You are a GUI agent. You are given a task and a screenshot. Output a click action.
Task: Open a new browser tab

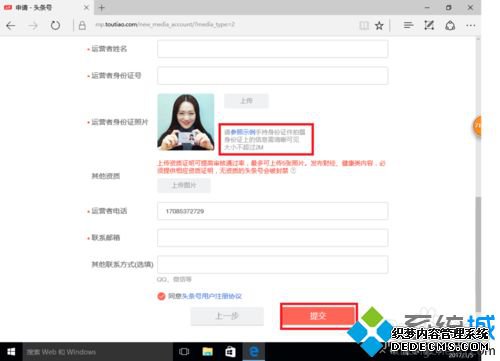pos(102,8)
